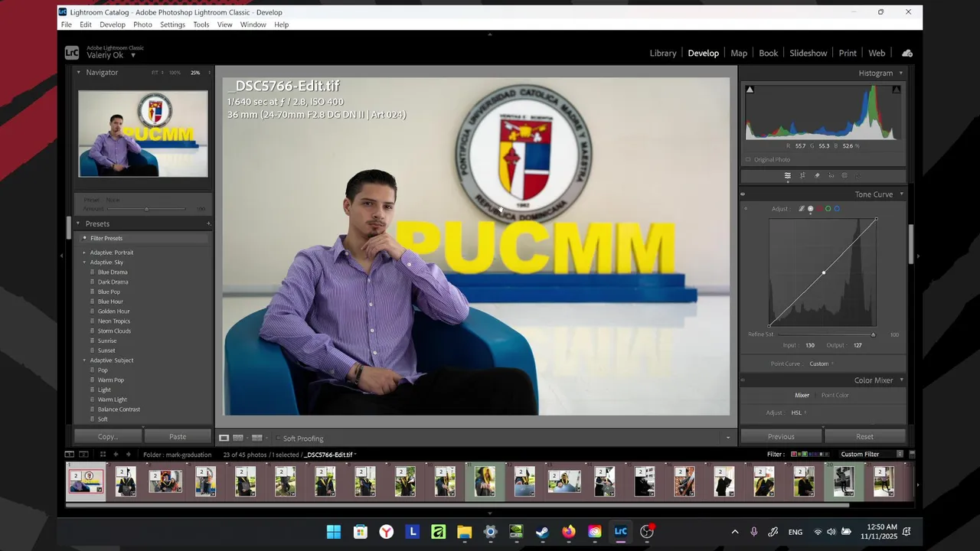Collapse the Adaptive: Sky preset group

(x=85, y=262)
